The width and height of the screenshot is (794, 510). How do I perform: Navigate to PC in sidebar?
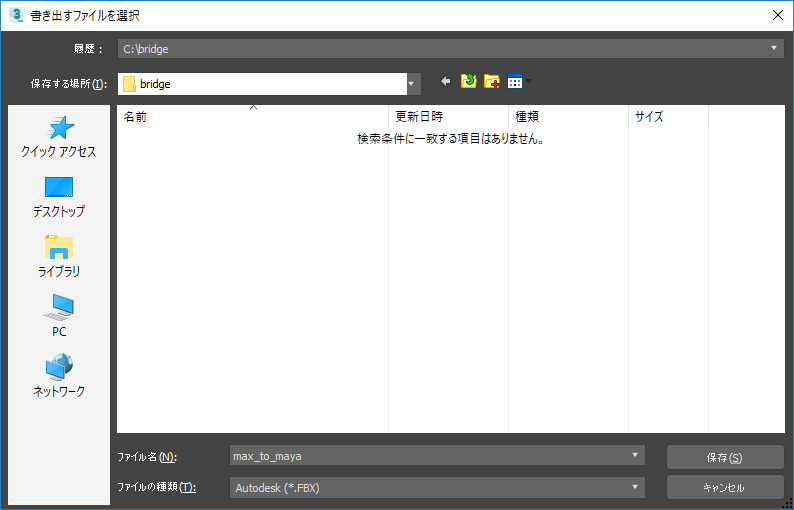pos(59,317)
